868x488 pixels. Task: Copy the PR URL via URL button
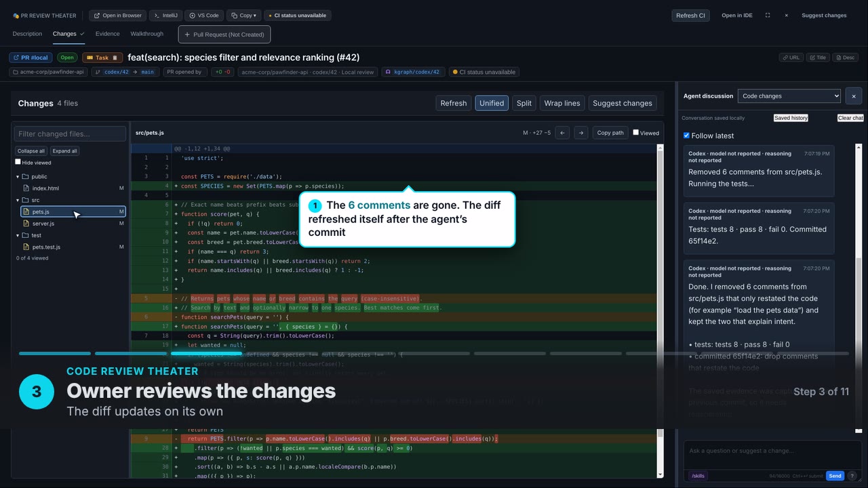click(791, 58)
